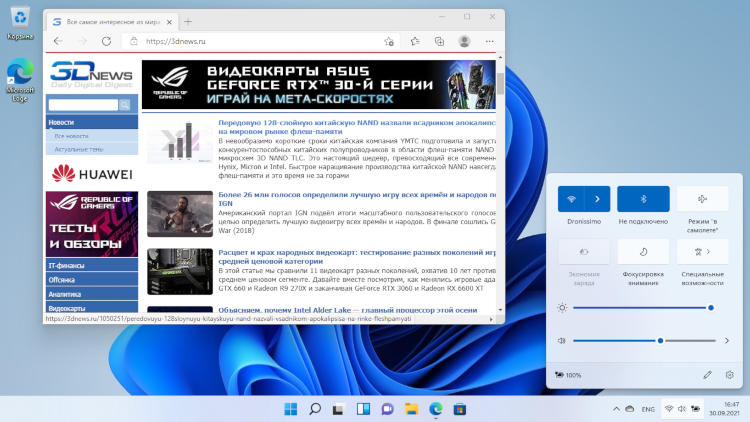Click the browser profile avatar icon
Viewport: 750px width, 422px height.
click(x=464, y=41)
